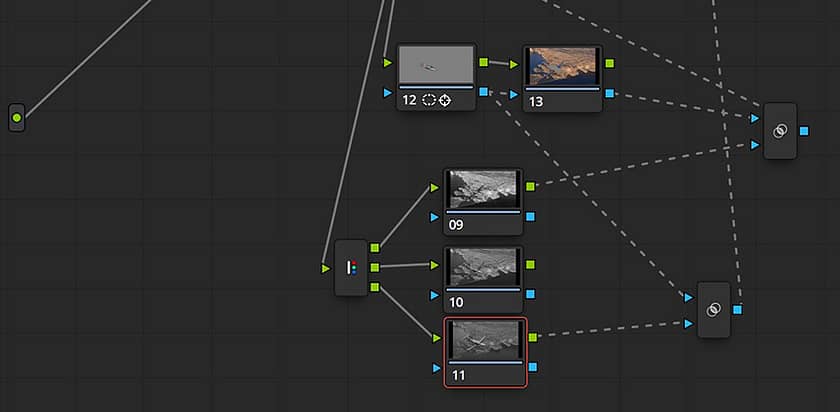Click node 13 green RGB input arrow
840x412 pixels.
(514, 65)
